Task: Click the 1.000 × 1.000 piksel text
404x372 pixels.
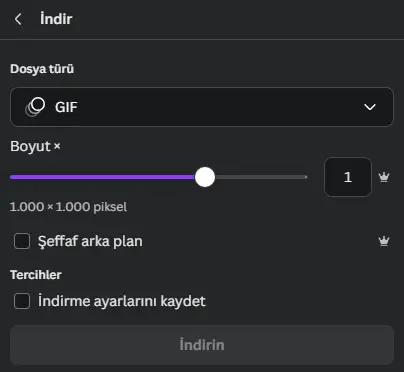Action: [x=68, y=207]
